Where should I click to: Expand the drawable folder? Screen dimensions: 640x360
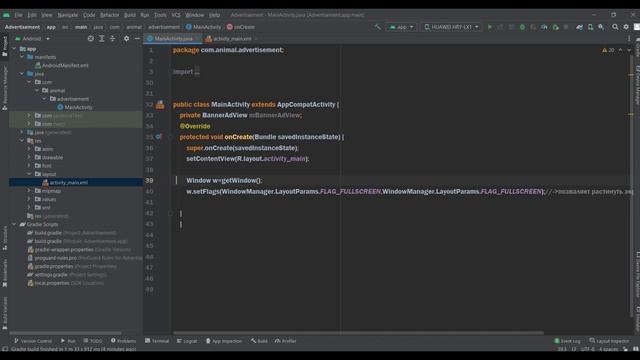tap(29, 157)
